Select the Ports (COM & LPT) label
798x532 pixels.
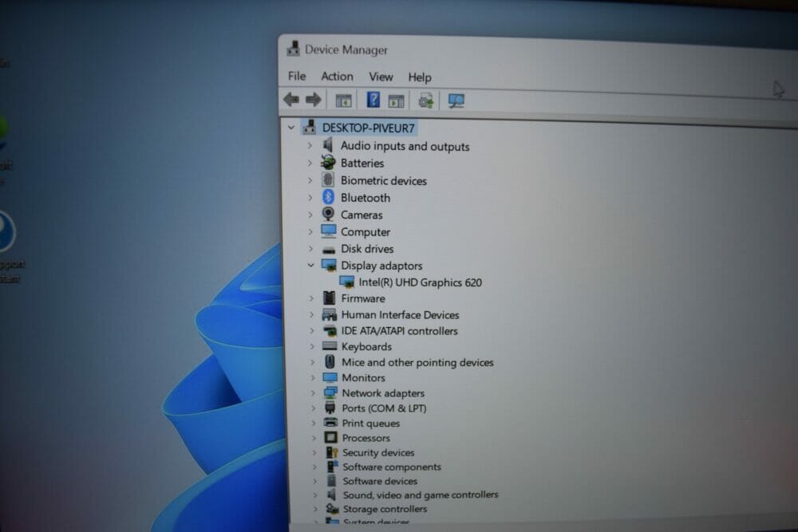[385, 408]
